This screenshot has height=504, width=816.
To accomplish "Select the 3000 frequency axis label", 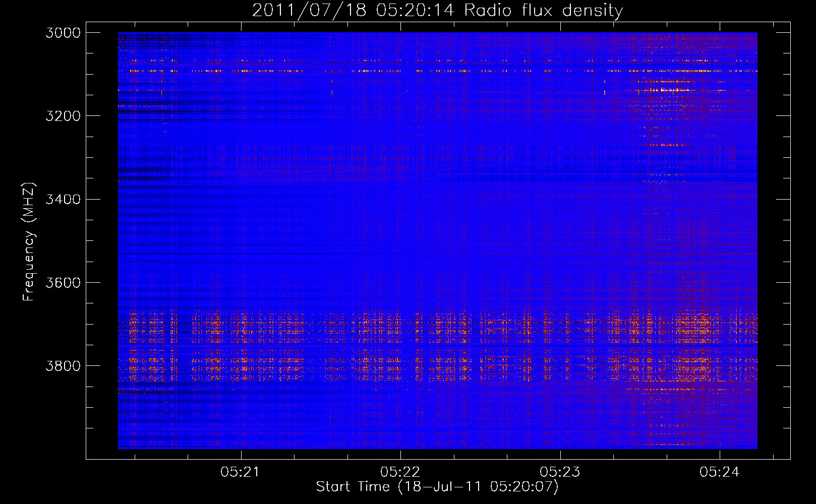I will 63,33.
